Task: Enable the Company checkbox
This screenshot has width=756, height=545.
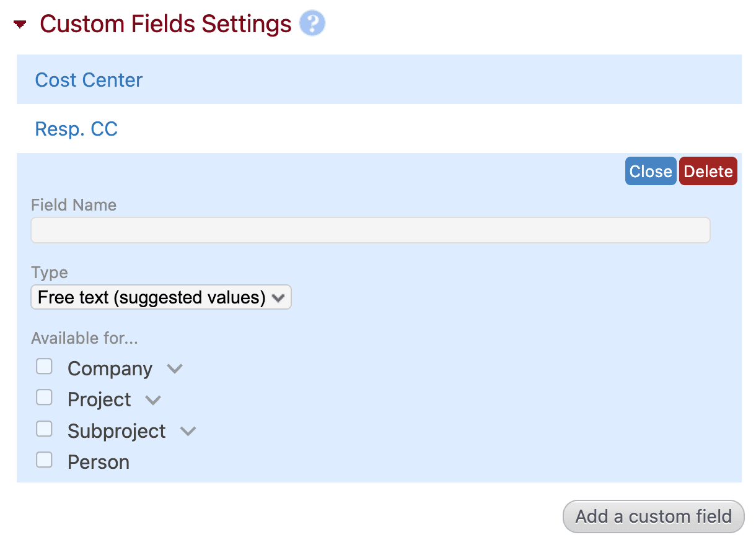Action: pos(44,366)
